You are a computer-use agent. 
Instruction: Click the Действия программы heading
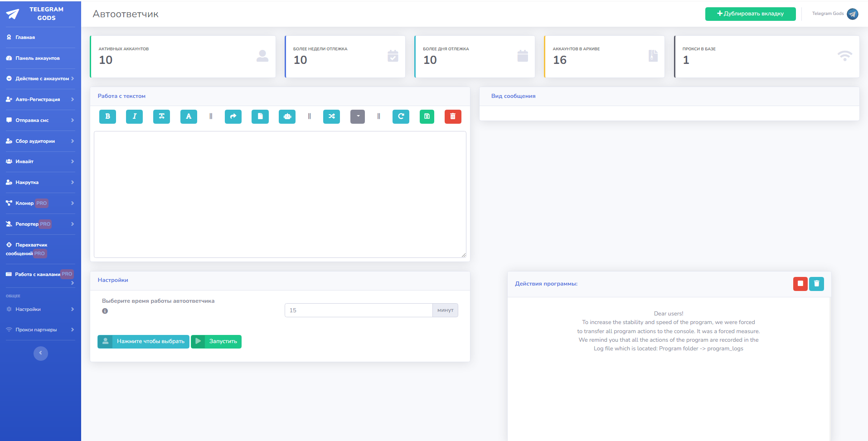tap(546, 284)
